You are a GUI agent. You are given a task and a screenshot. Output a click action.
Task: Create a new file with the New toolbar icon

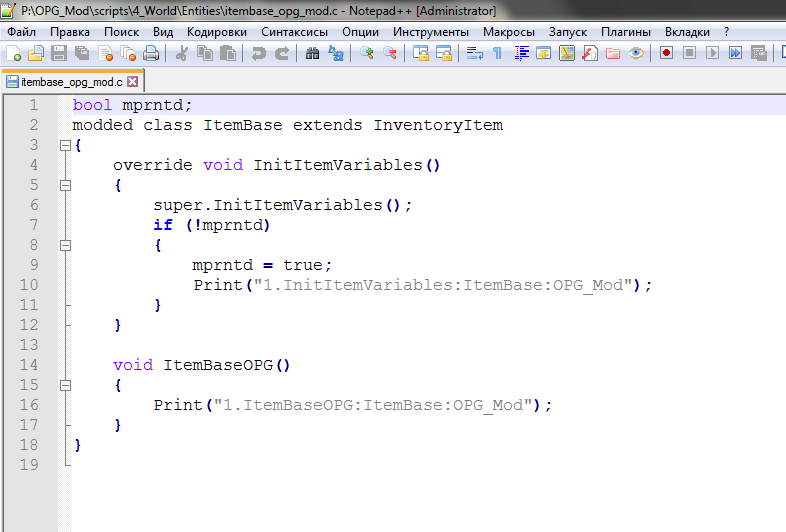[14, 53]
